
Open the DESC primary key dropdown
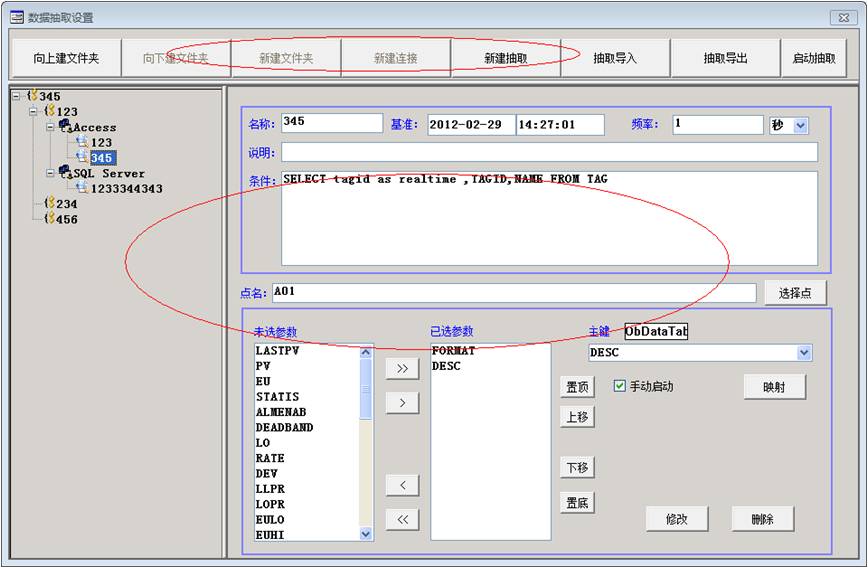coord(804,353)
